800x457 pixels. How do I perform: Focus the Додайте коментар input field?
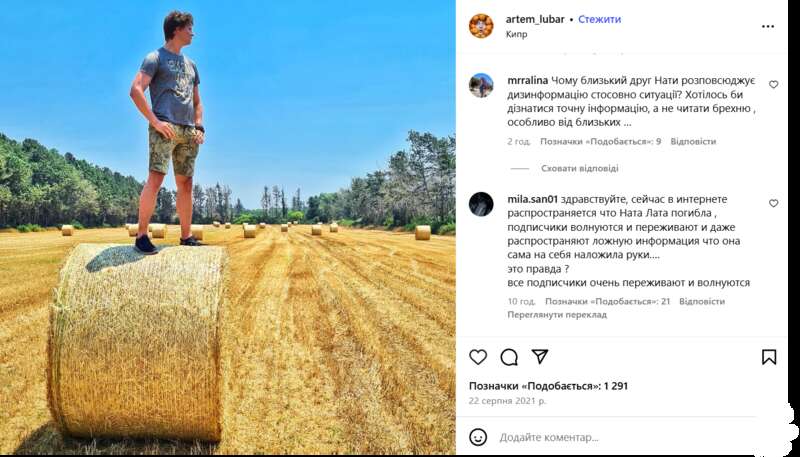click(x=620, y=437)
